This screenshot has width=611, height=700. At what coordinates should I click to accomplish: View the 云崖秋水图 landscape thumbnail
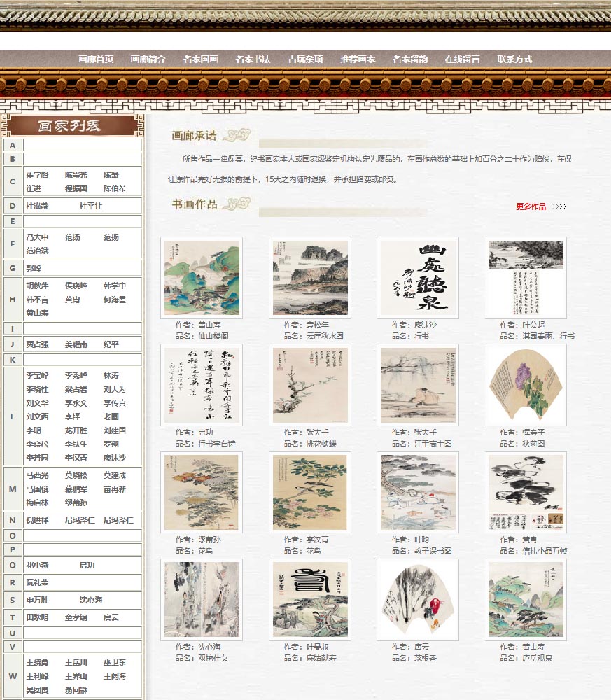tap(310, 278)
